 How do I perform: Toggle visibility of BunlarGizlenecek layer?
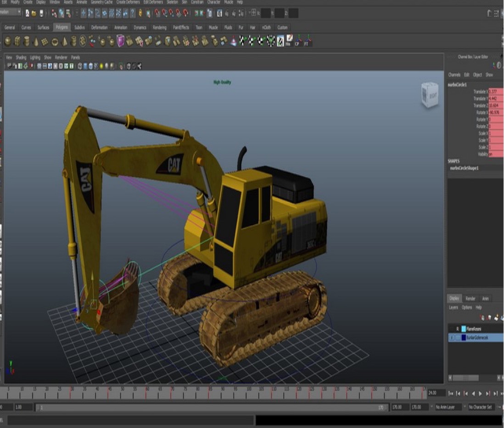click(452, 338)
